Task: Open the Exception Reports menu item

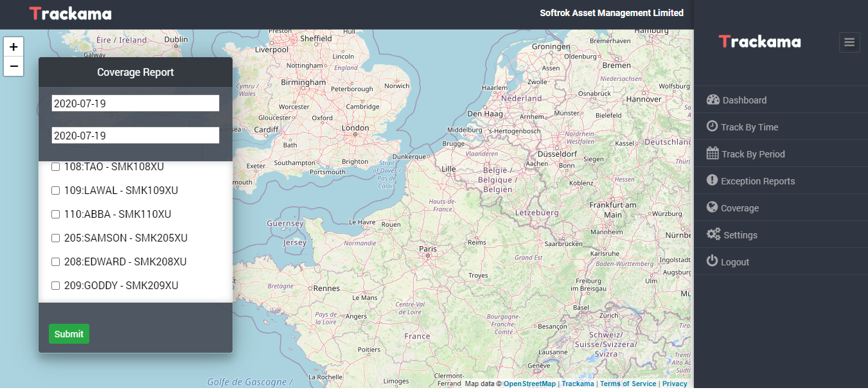Action: (x=757, y=181)
